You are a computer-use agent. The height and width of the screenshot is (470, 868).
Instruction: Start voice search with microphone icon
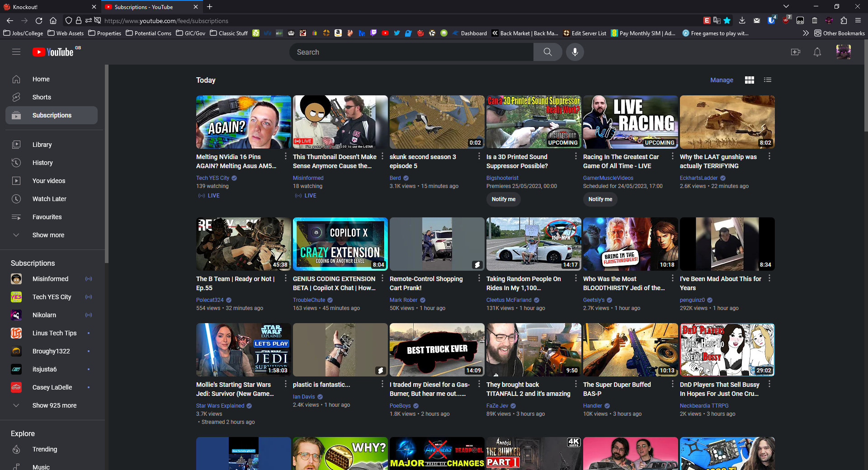pos(575,52)
